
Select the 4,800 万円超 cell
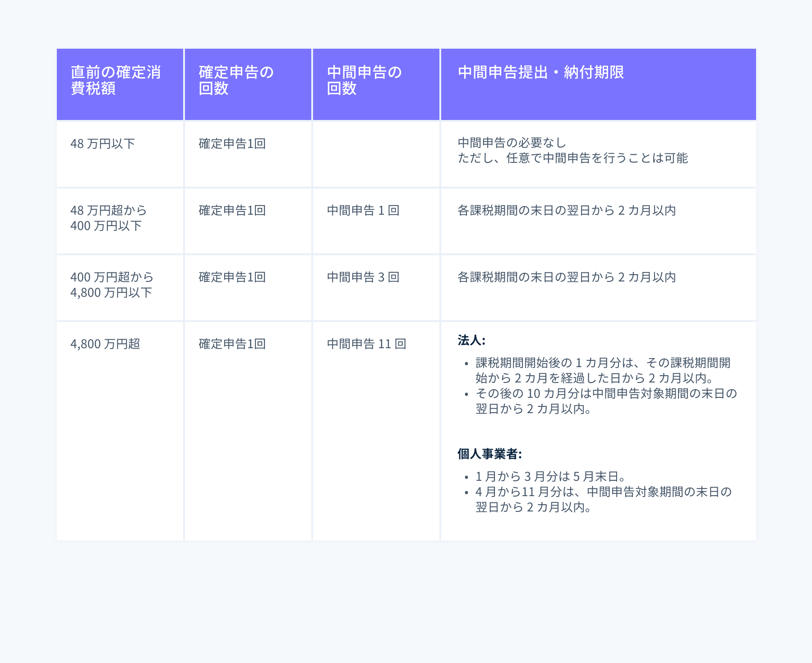pos(105,344)
